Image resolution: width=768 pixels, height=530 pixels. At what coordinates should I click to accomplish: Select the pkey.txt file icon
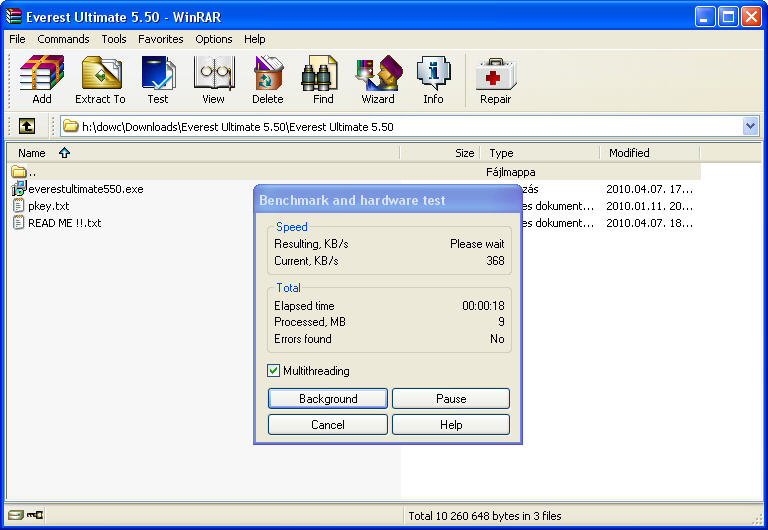pyautogui.click(x=18, y=205)
